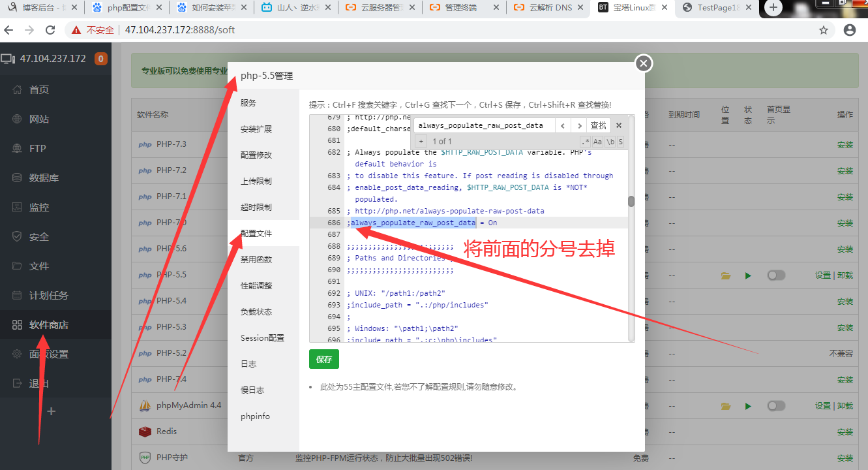The height and width of the screenshot is (470, 868).
Task: Select 超时限制 in the PHP dialog menu
Action: click(x=263, y=208)
